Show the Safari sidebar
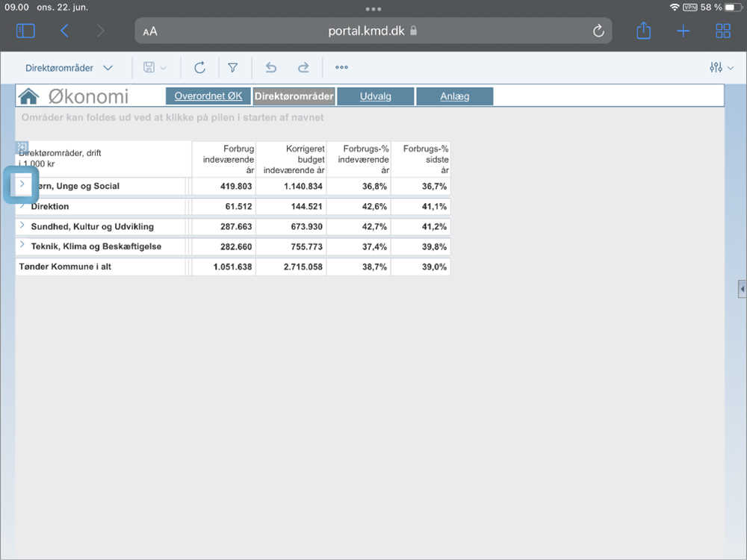This screenshot has width=747, height=560. pyautogui.click(x=25, y=31)
